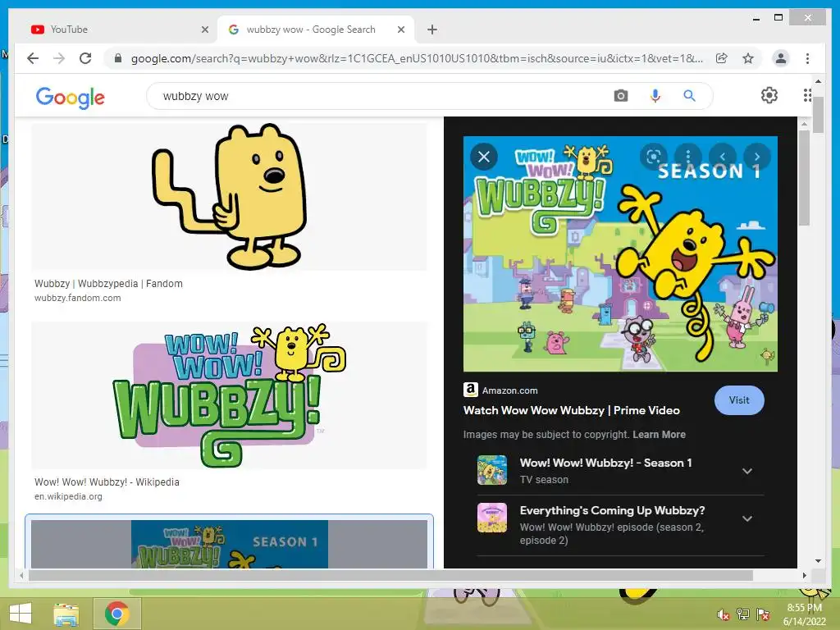Open the network tray icon
The height and width of the screenshot is (630, 840).
[x=743, y=614]
